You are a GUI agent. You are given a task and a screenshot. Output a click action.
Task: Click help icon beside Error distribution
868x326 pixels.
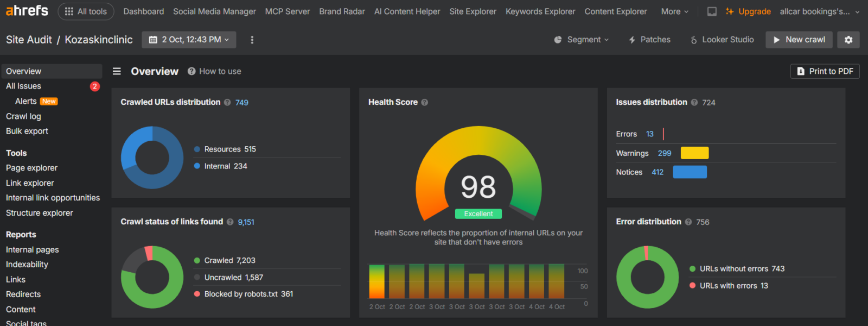[688, 222]
